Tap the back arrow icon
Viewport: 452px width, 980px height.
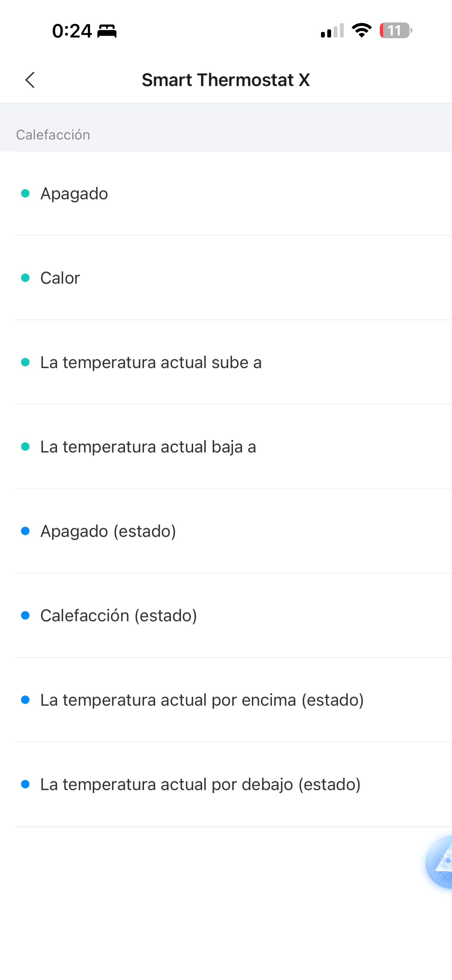click(x=30, y=80)
